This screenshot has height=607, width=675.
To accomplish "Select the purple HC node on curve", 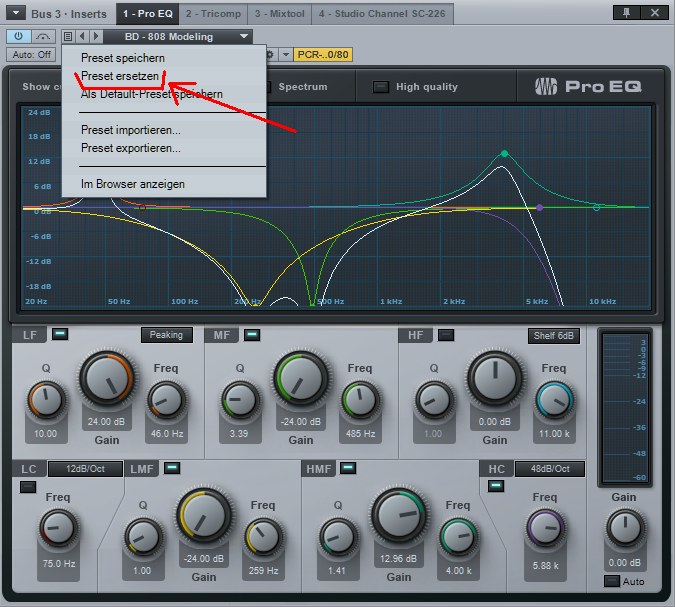I will point(539,207).
